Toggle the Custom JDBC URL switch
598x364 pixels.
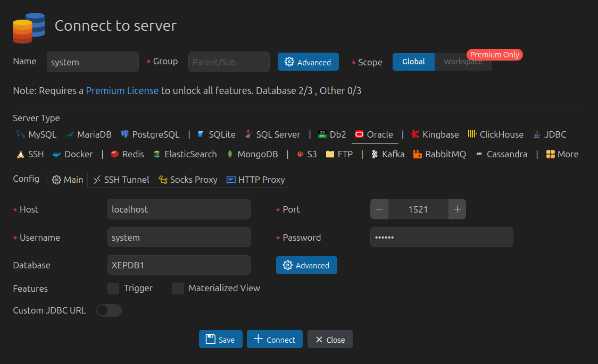pyautogui.click(x=109, y=310)
